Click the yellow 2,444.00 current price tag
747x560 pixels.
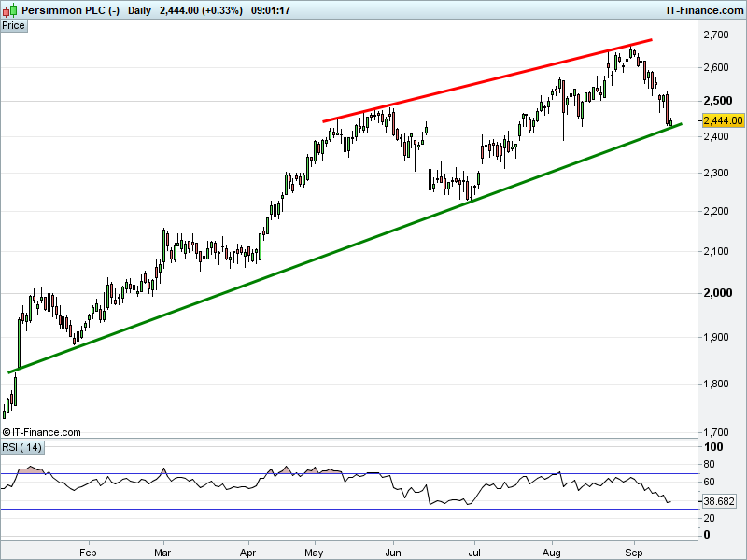(723, 120)
